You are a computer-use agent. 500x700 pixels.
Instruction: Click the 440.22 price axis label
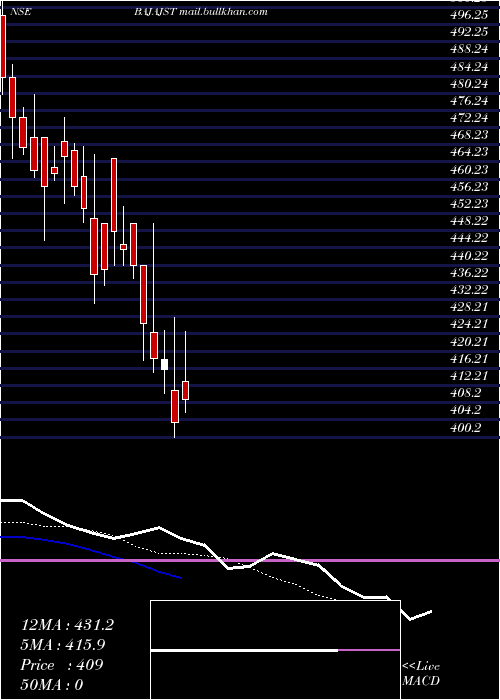(x=469, y=256)
